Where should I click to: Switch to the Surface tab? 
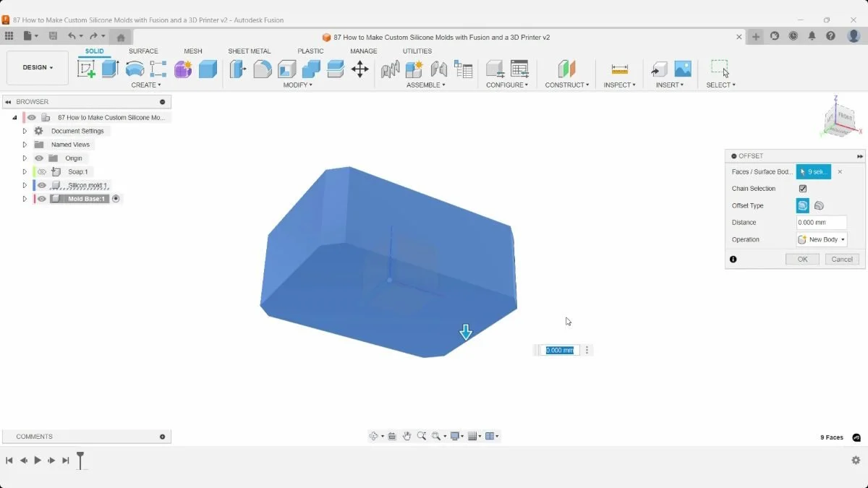point(143,51)
